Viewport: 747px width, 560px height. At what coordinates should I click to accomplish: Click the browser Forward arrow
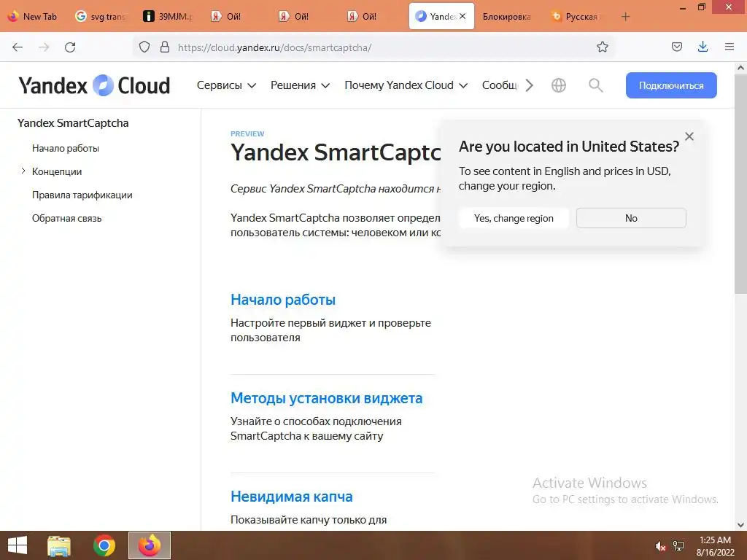coord(44,47)
